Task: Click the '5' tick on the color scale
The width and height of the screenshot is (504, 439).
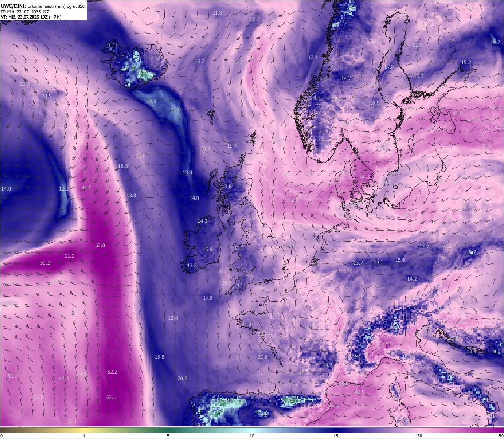Action: 168,436
